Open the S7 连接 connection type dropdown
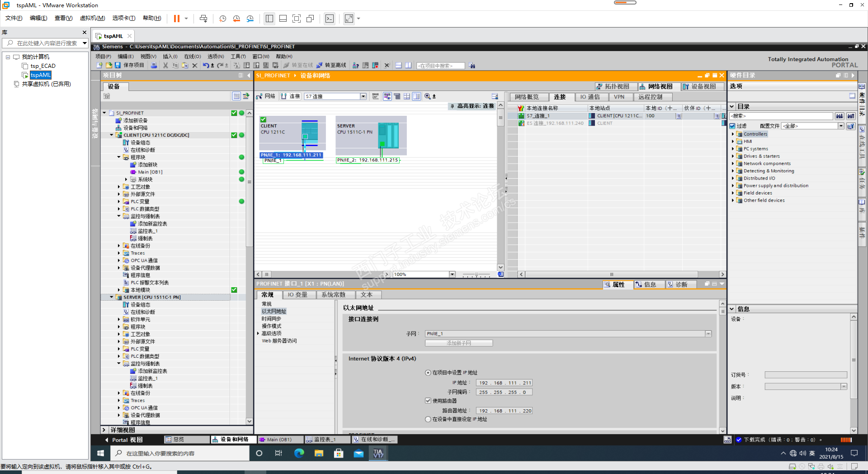The width and height of the screenshot is (868, 474). click(x=363, y=96)
